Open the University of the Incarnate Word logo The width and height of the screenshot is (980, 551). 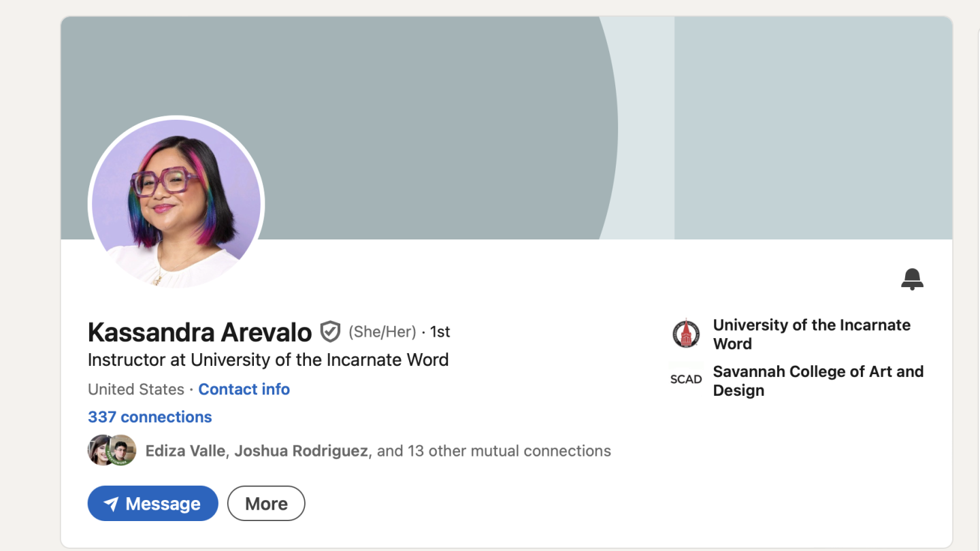click(x=686, y=334)
